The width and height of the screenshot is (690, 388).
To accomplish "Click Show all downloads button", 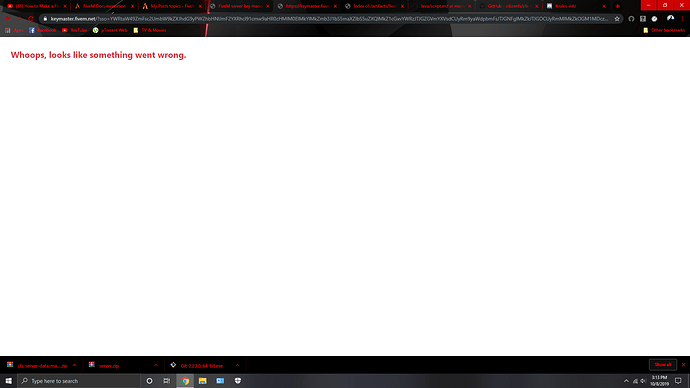I will coord(663,365).
